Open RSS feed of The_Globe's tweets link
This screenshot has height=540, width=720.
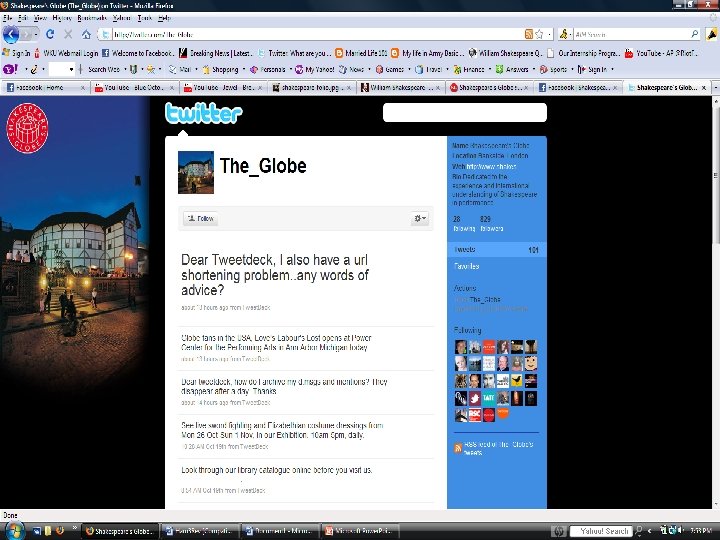pos(498,448)
